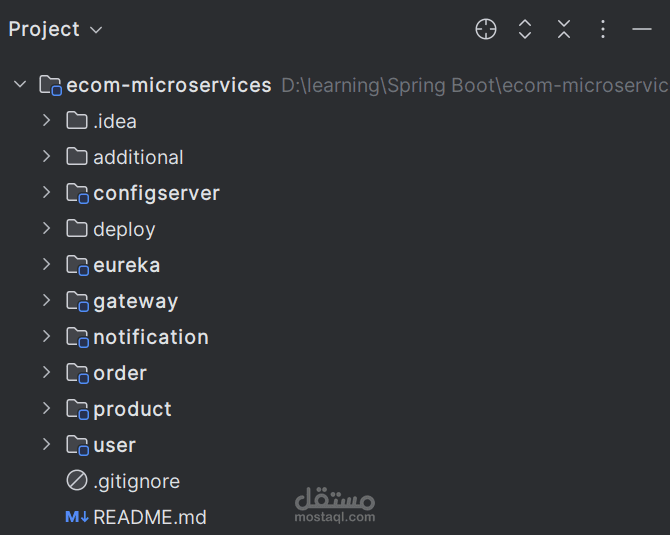Click the .gitignore file icon
670x535 pixels.
pos(77,481)
